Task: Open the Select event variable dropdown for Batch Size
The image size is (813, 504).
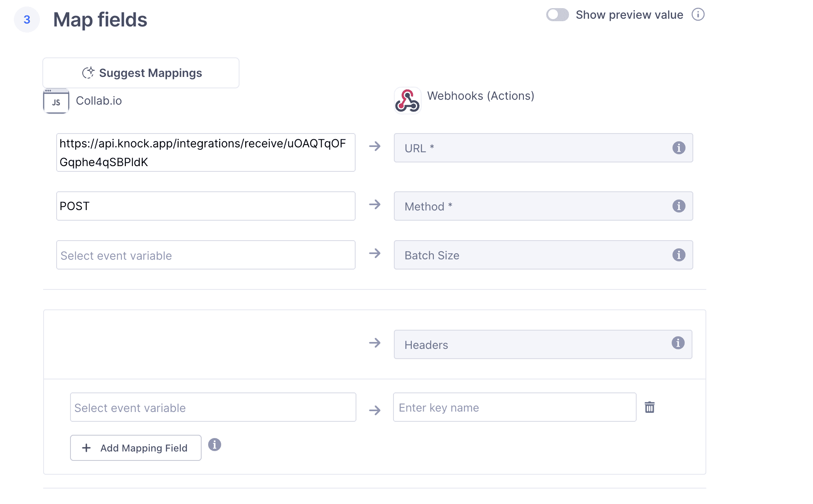Action: (x=206, y=255)
